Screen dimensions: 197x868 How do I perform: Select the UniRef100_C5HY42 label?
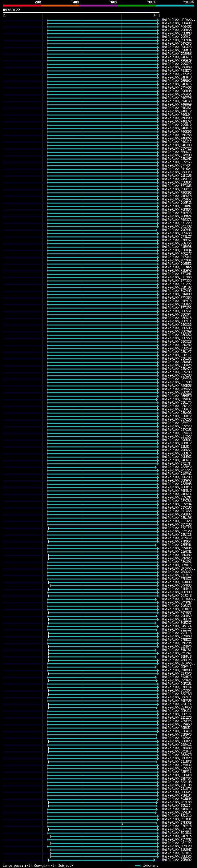coord(177,667)
